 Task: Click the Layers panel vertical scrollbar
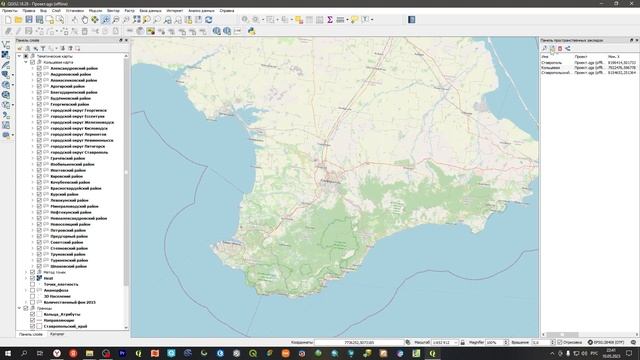[x=126, y=171]
